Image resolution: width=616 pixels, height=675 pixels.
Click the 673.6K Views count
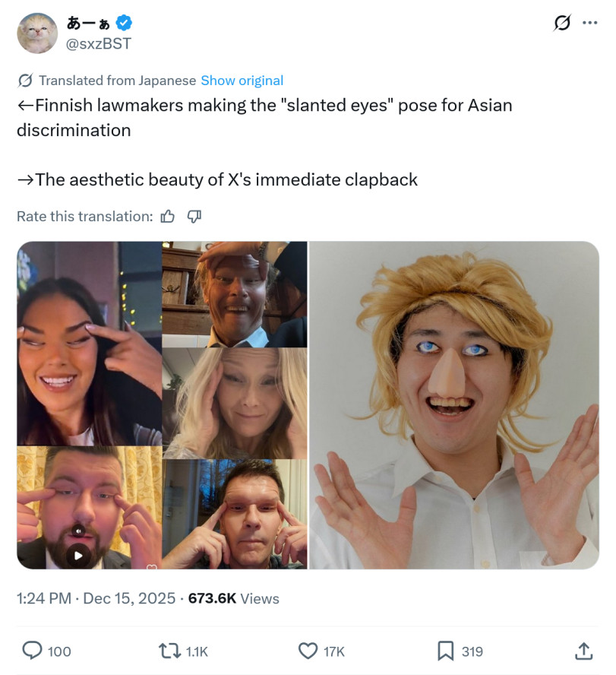click(234, 598)
